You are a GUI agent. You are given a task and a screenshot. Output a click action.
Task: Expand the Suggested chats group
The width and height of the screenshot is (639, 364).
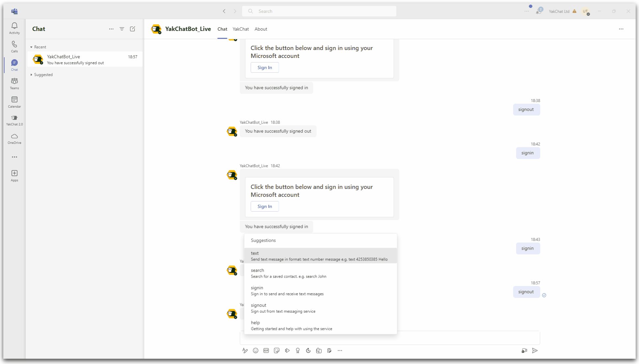[x=42, y=75]
